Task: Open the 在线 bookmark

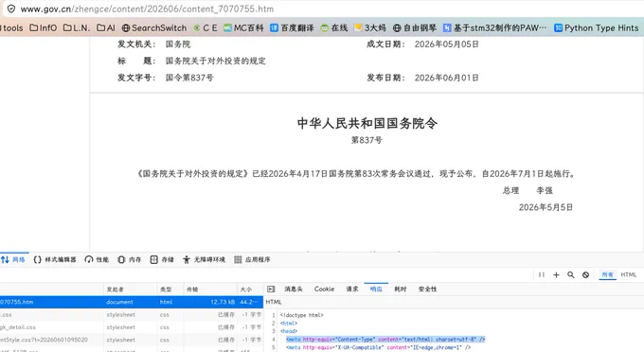Action: (x=334, y=27)
